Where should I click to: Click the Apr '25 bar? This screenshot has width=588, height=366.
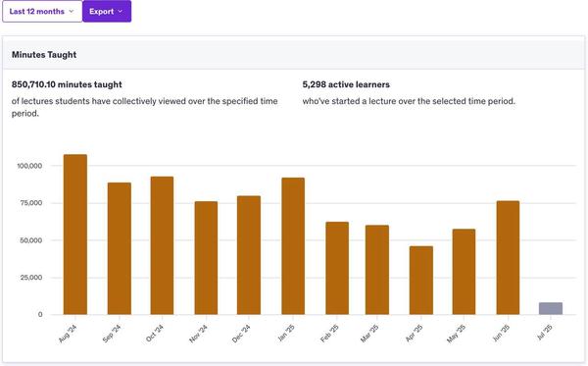pos(421,281)
